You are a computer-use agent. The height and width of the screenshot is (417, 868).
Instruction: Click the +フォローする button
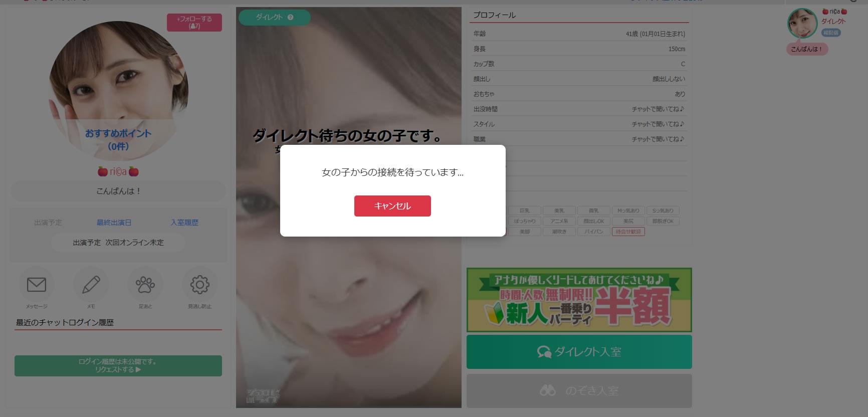point(194,23)
